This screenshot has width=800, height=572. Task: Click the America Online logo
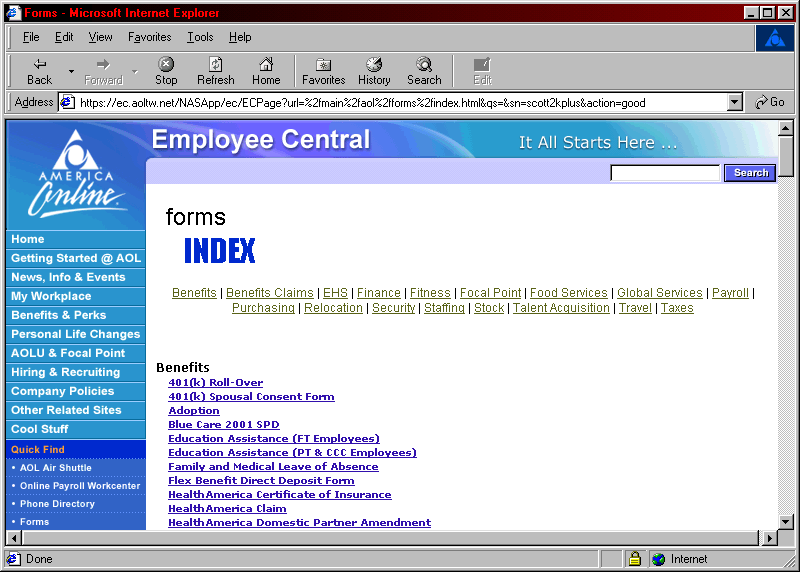tap(76, 173)
